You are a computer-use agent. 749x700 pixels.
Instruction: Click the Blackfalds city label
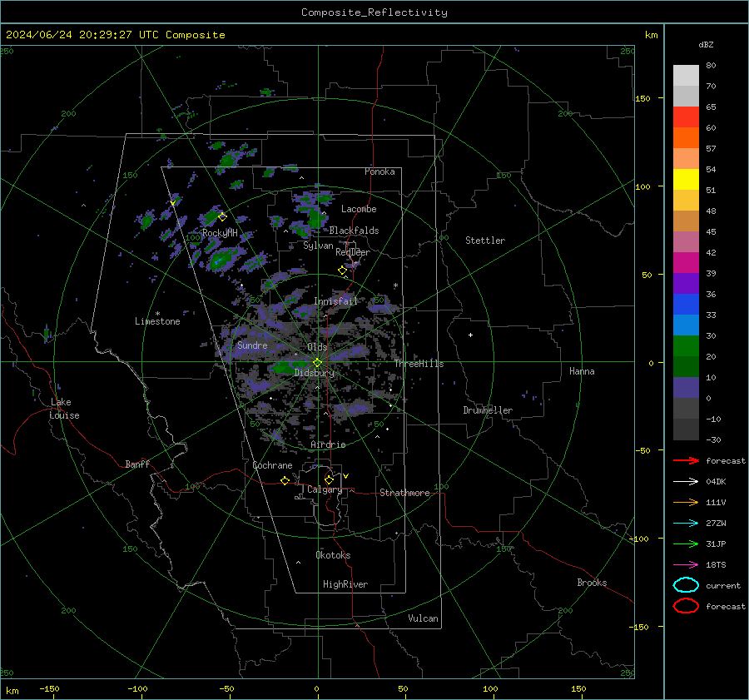pos(354,231)
